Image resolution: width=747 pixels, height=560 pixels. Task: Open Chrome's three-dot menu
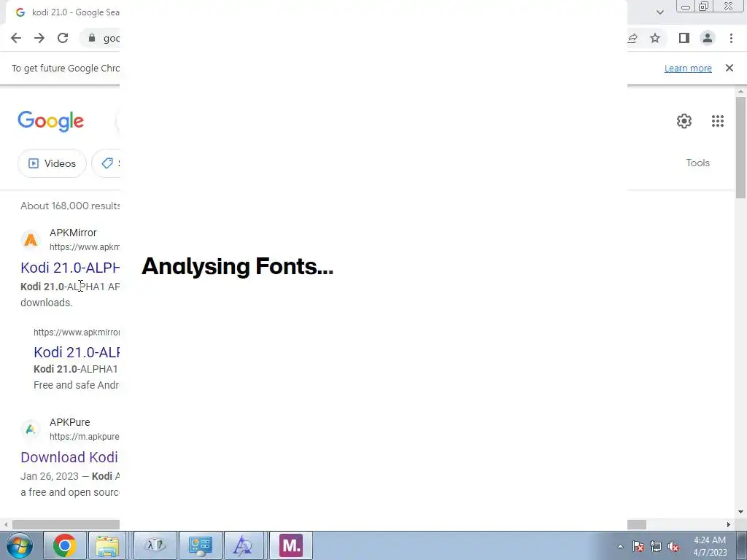[x=731, y=38]
